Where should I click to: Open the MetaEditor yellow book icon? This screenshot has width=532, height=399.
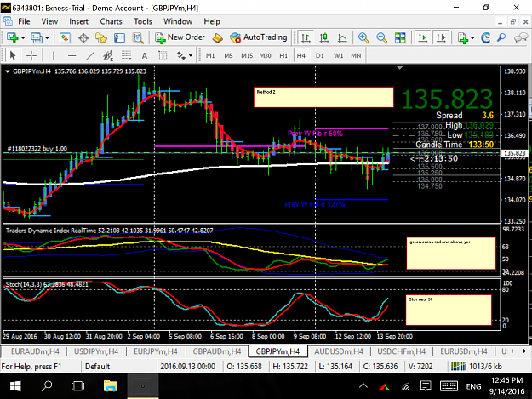[218, 37]
